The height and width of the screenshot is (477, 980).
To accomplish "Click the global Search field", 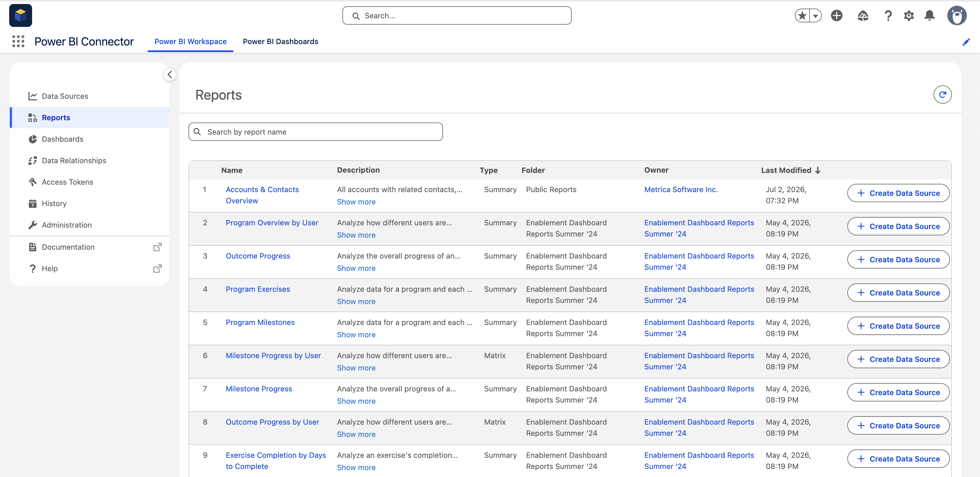I will point(457,15).
